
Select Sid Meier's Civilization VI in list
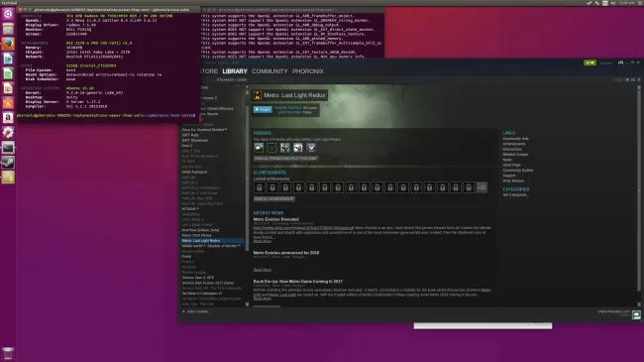coord(202,294)
